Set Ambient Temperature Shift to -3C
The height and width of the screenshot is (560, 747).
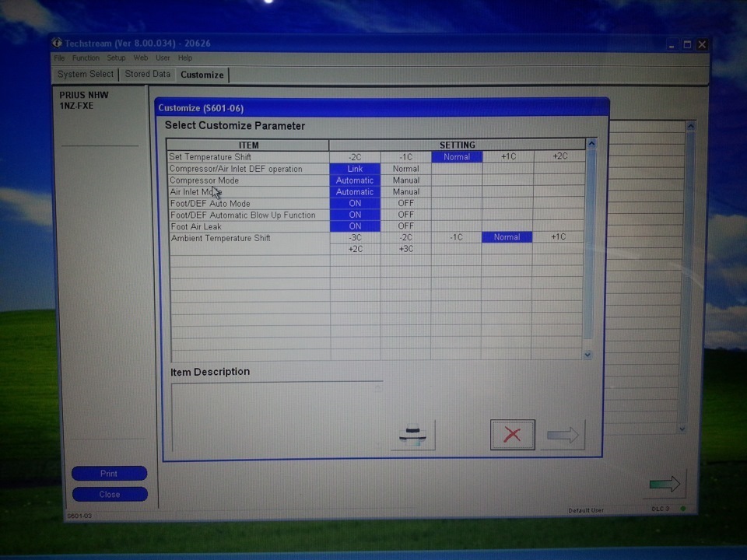coord(355,237)
